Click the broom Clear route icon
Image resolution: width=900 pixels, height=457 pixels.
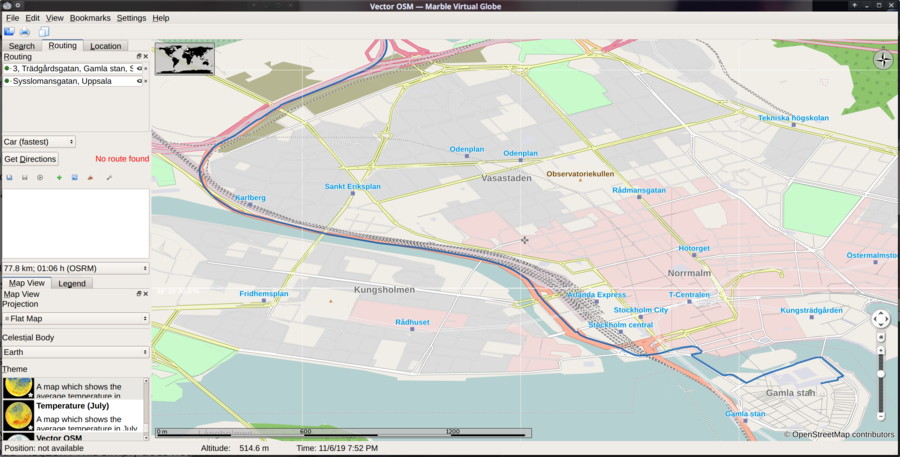pos(90,177)
